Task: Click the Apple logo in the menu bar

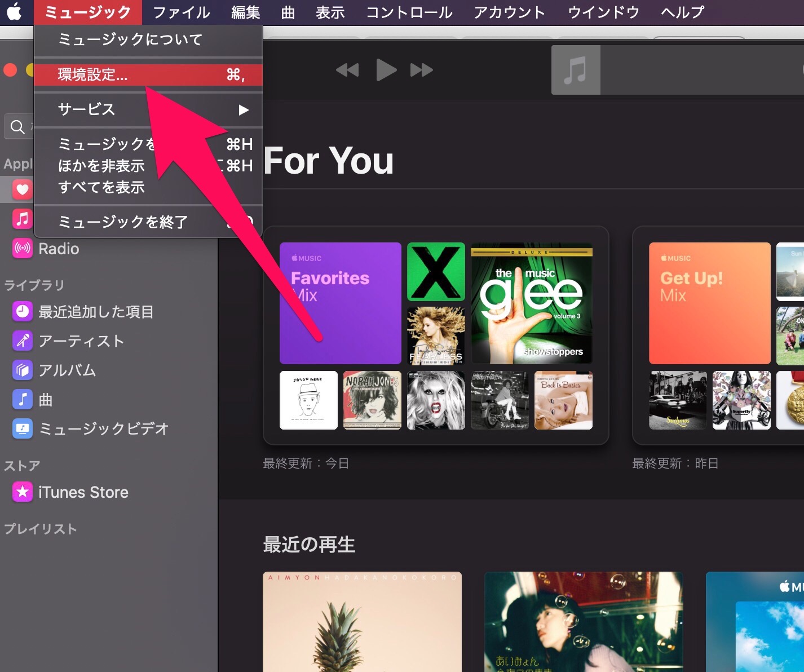Action: click(15, 12)
